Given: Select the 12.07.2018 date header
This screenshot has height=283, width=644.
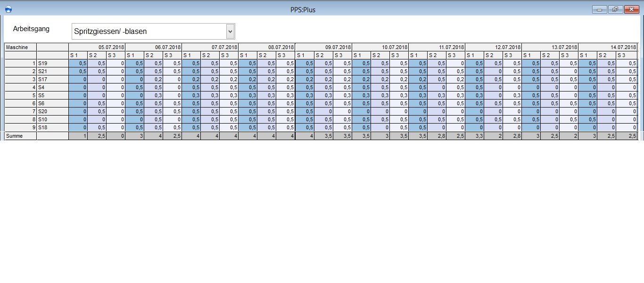Looking at the screenshot, I should [493, 47].
